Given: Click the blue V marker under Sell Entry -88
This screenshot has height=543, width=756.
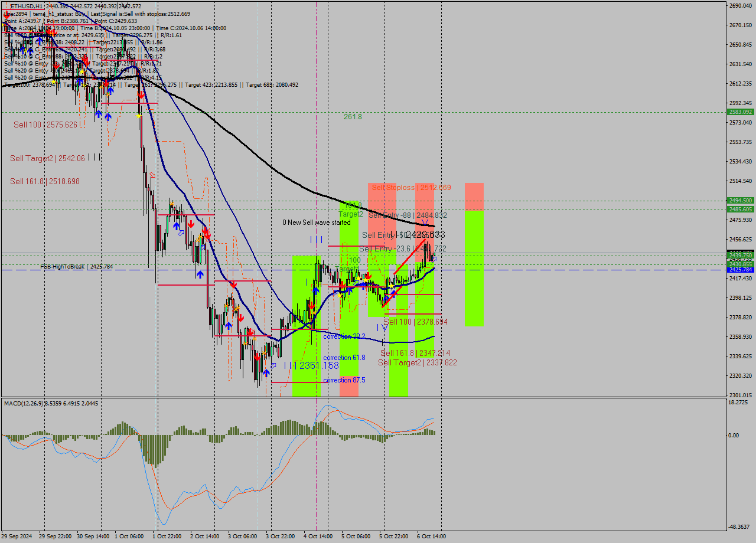Looking at the screenshot, I should tap(424, 223).
